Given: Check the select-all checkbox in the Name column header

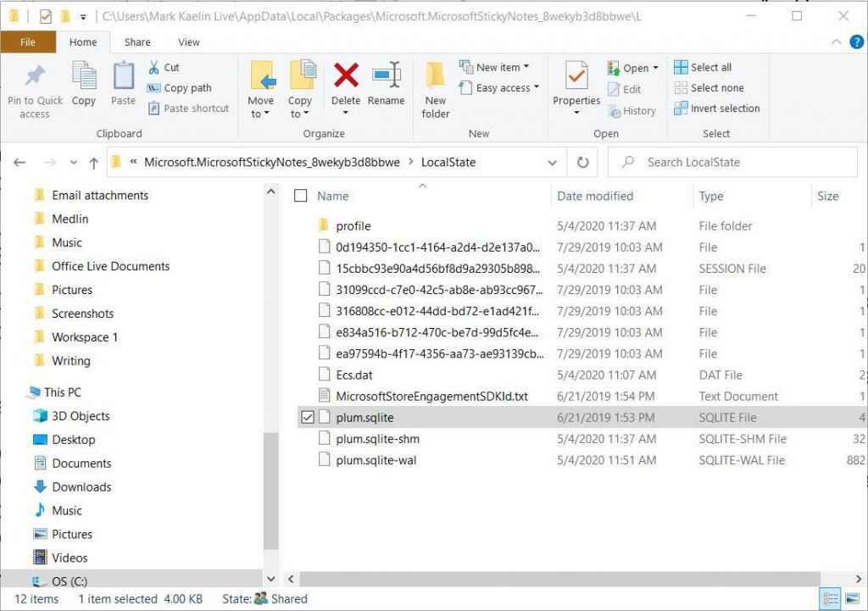Looking at the screenshot, I should (301, 196).
